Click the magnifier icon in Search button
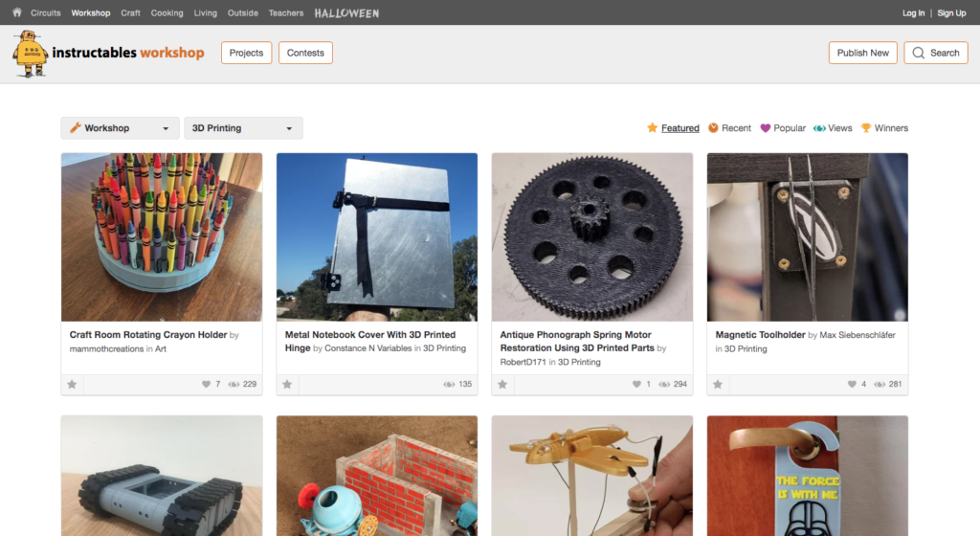Viewport: 980px width, 536px height. 919,53
